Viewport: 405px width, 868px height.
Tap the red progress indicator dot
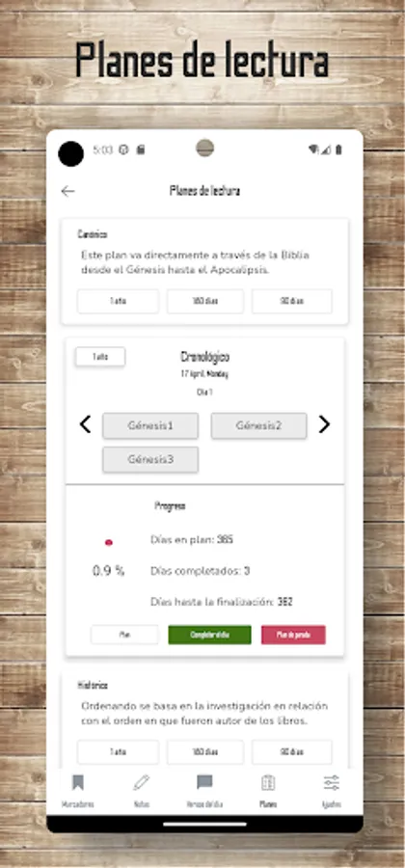coord(108,543)
